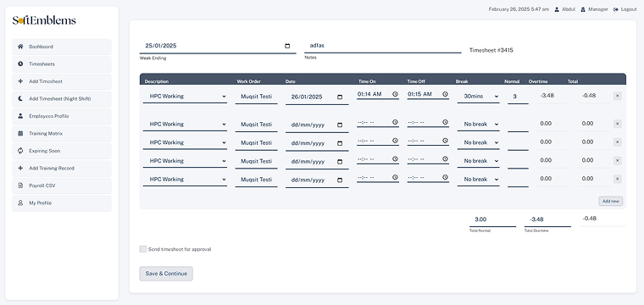
Task: Click the Payroll CSV file icon
Action: click(x=20, y=186)
